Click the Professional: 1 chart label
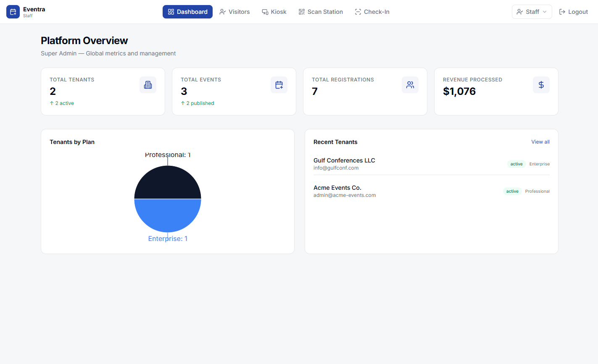598x364 pixels. tap(168, 155)
